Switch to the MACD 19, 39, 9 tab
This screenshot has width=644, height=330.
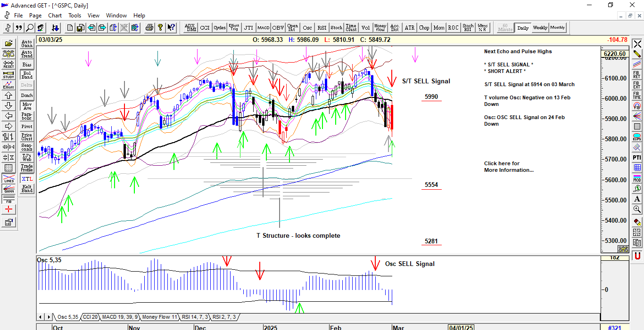(120, 317)
